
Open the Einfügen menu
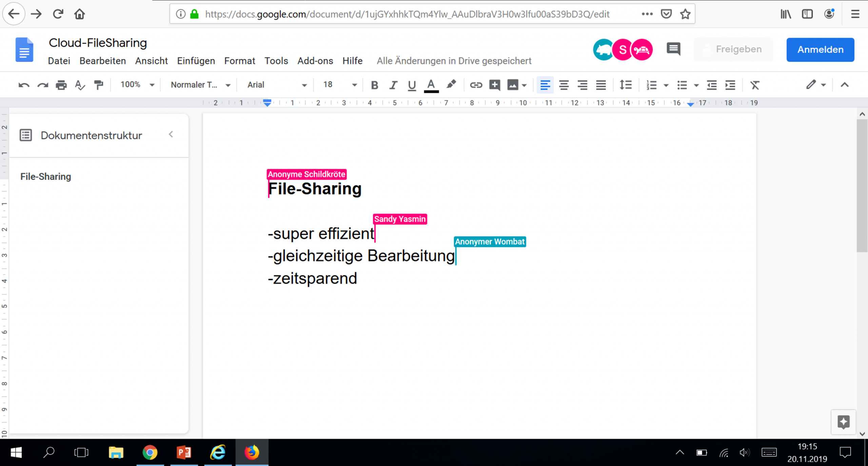(x=196, y=61)
